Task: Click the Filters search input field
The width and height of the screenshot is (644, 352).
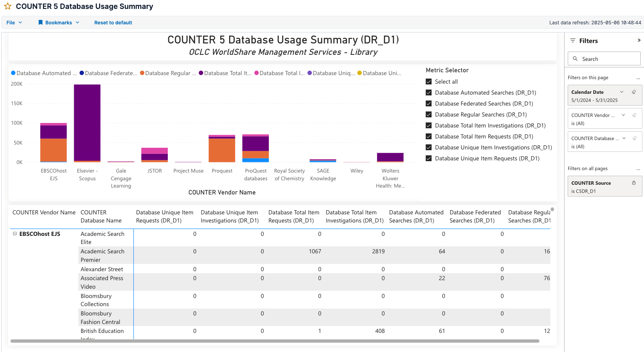Action: (x=604, y=59)
